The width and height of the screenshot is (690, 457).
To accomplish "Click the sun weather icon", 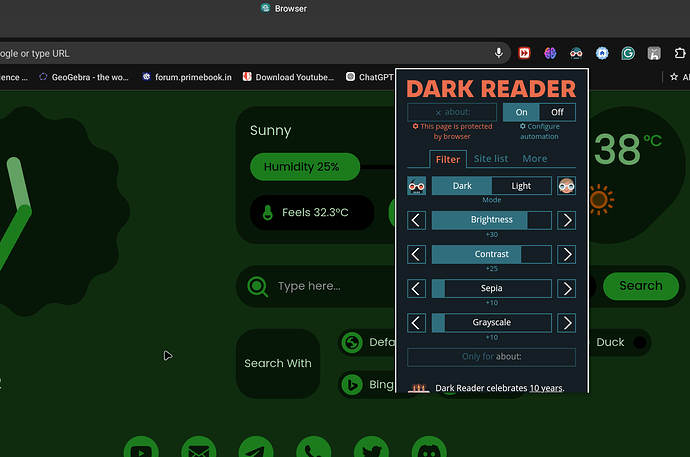I will point(600,200).
